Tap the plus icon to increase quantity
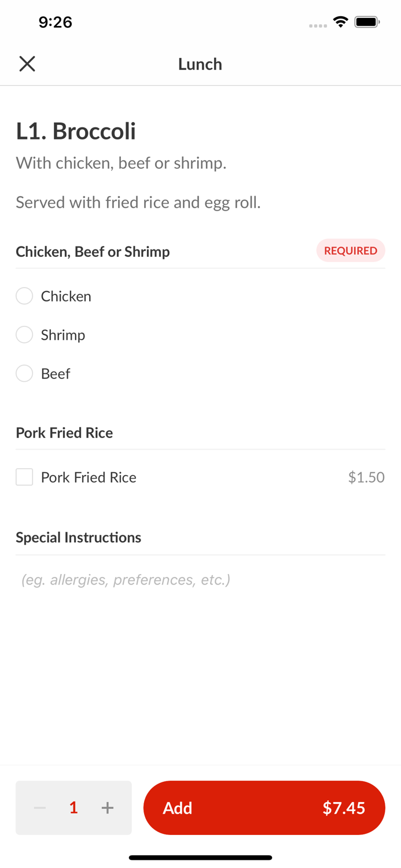This screenshot has height=868, width=401. click(108, 808)
